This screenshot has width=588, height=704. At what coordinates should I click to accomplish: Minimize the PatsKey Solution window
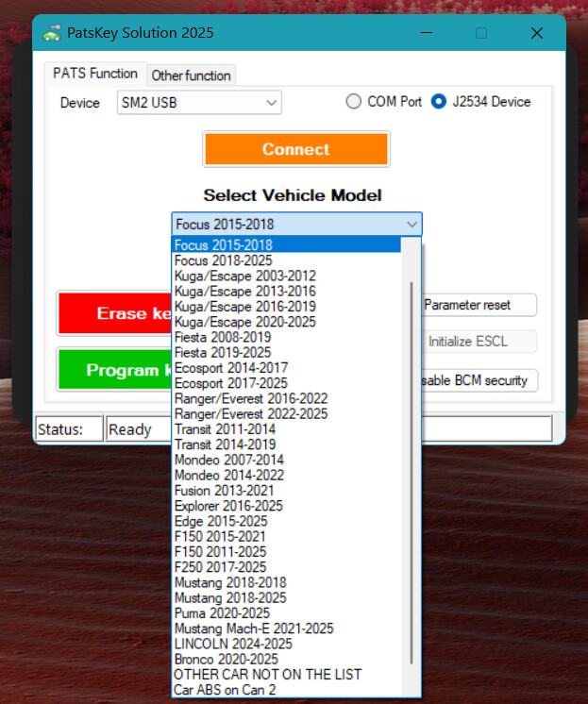pos(428,33)
